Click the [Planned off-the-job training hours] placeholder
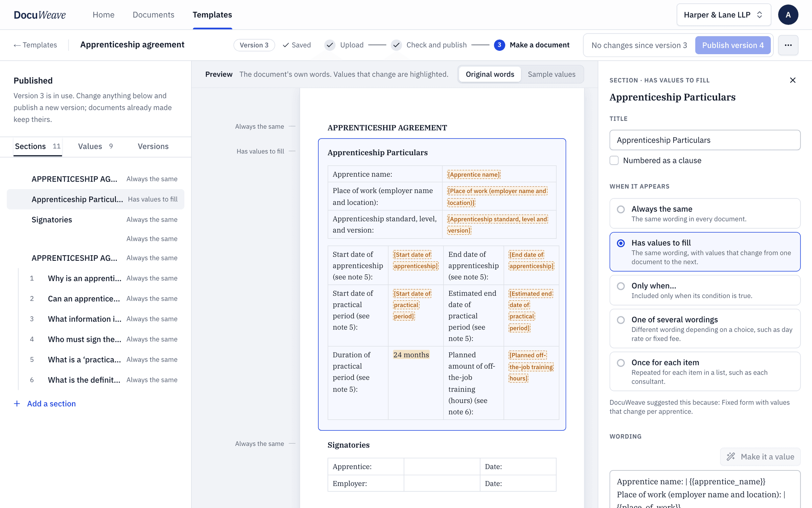 click(x=531, y=367)
